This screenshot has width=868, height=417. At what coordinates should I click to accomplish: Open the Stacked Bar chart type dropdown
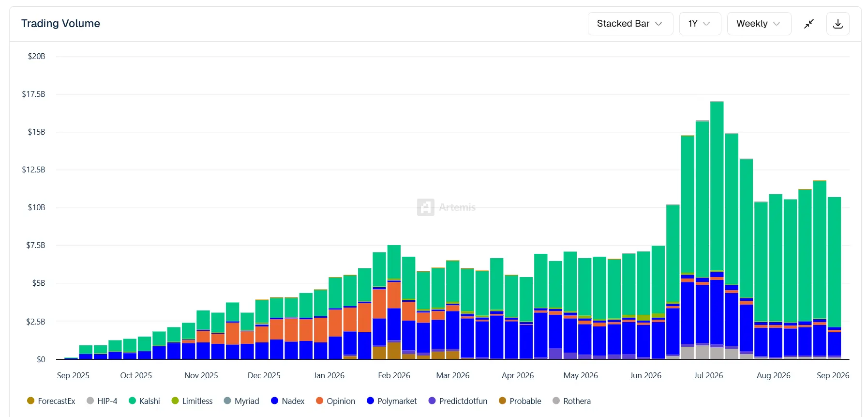[x=630, y=24]
